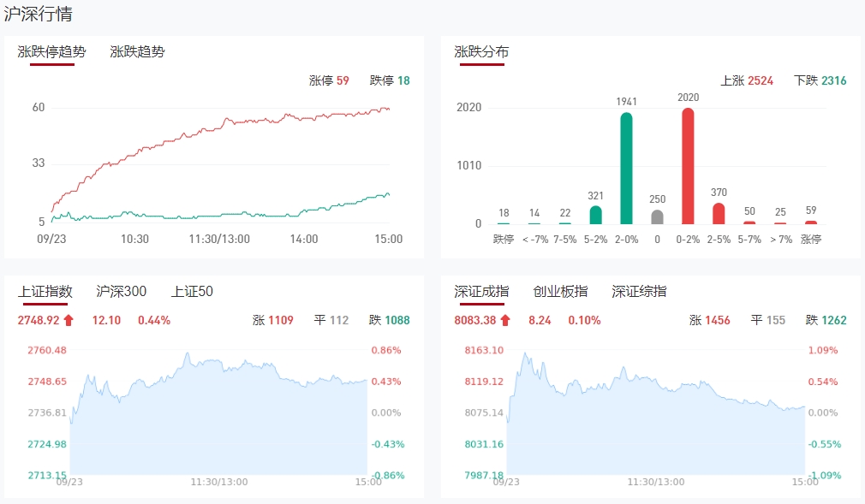Click the 下跌 2316 summary label

click(x=820, y=80)
